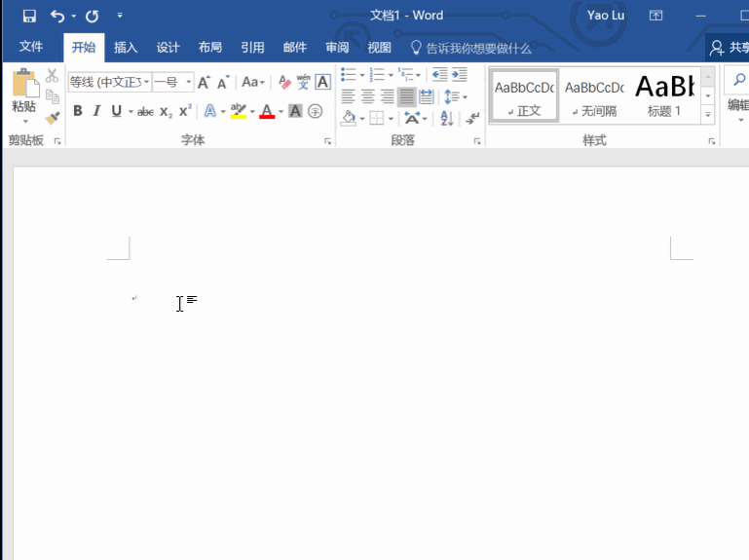Image resolution: width=749 pixels, height=560 pixels.
Task: Align text right
Action: (x=387, y=97)
